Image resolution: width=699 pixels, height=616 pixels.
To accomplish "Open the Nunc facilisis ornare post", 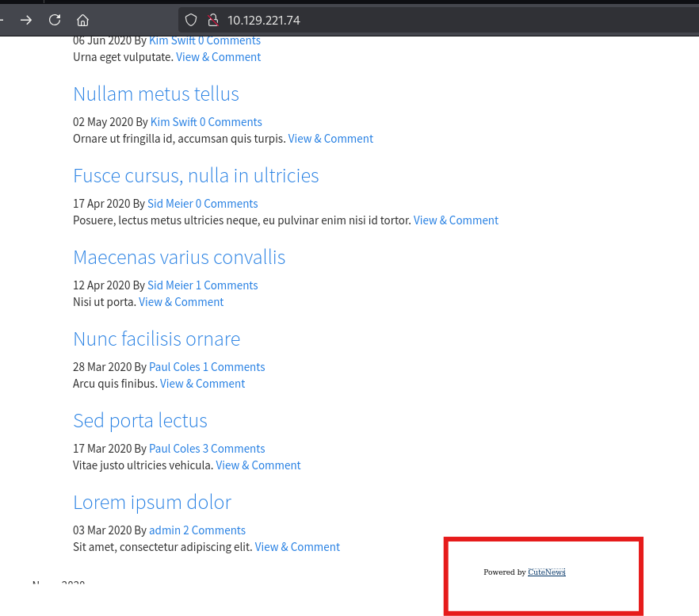I will [x=156, y=339].
